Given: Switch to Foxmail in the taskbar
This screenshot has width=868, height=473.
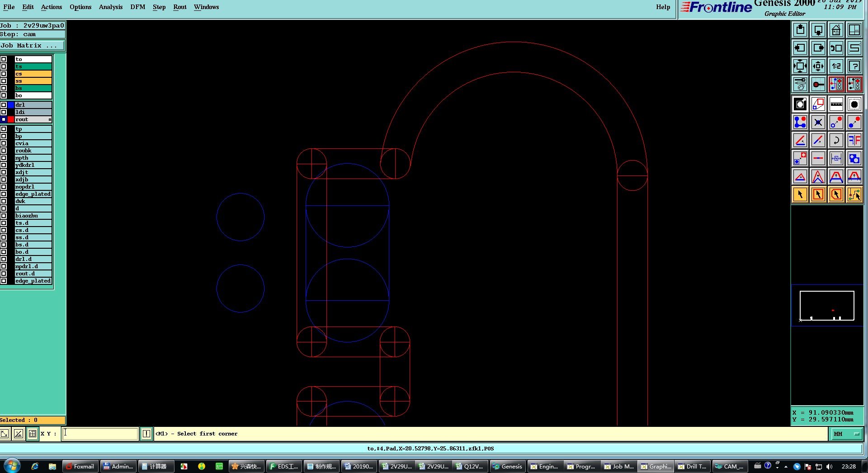Looking at the screenshot, I should 80,466.
